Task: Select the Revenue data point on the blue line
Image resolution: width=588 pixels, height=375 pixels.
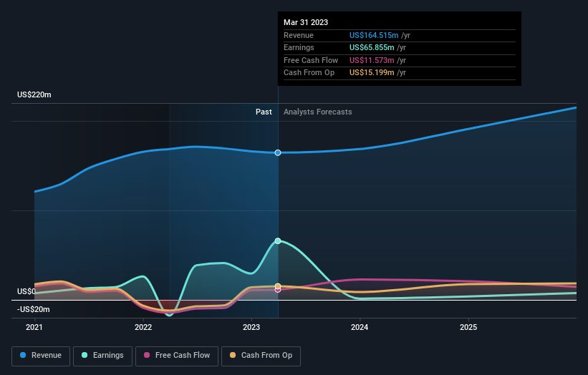Action: (x=278, y=152)
